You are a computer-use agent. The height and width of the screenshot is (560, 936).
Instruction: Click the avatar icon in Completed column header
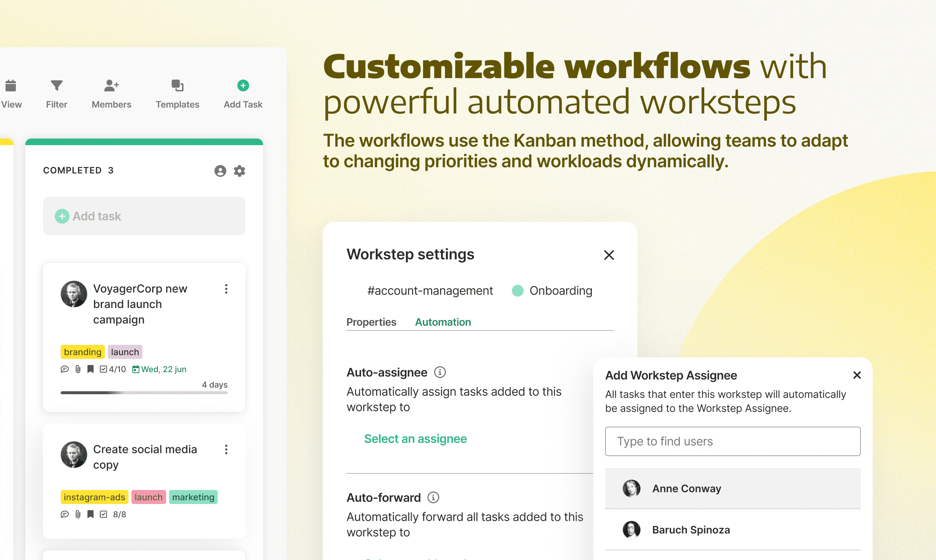tap(220, 171)
